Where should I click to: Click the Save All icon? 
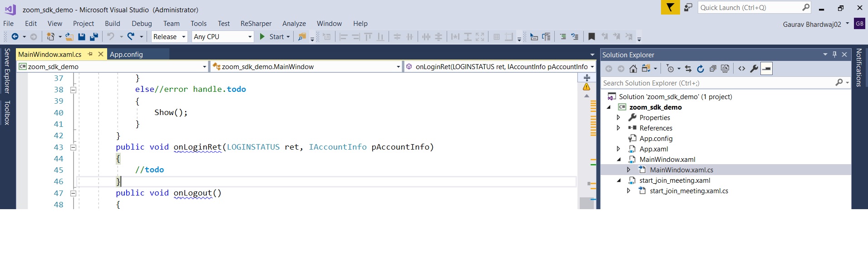[x=94, y=37]
